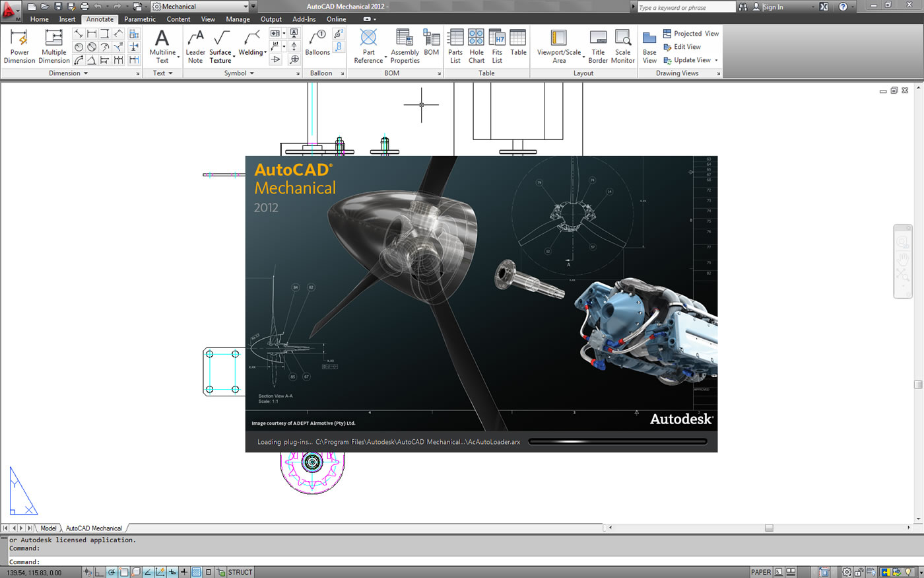Open the Balloon panel dialog launcher
Image resolution: width=924 pixels, height=578 pixels.
point(343,74)
